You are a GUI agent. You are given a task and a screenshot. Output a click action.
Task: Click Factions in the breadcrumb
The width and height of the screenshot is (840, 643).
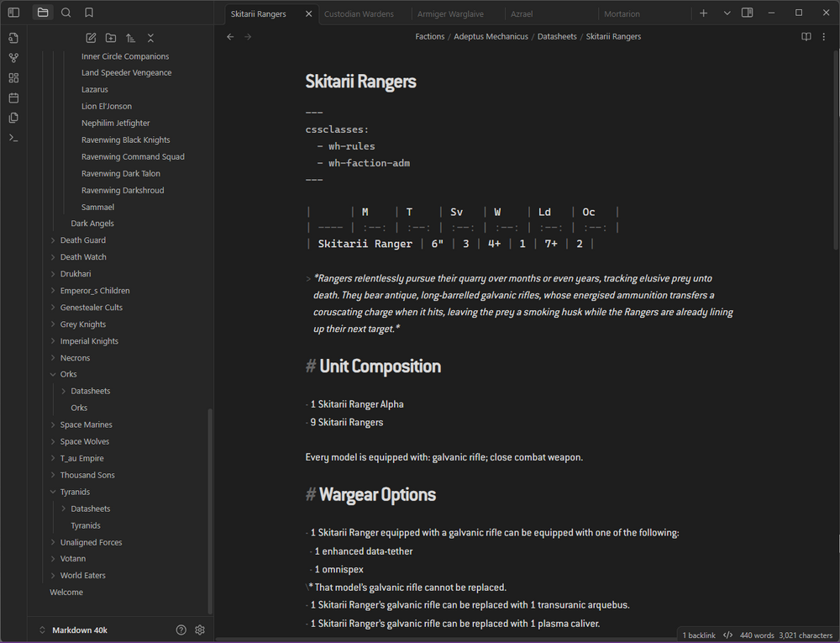(x=429, y=36)
